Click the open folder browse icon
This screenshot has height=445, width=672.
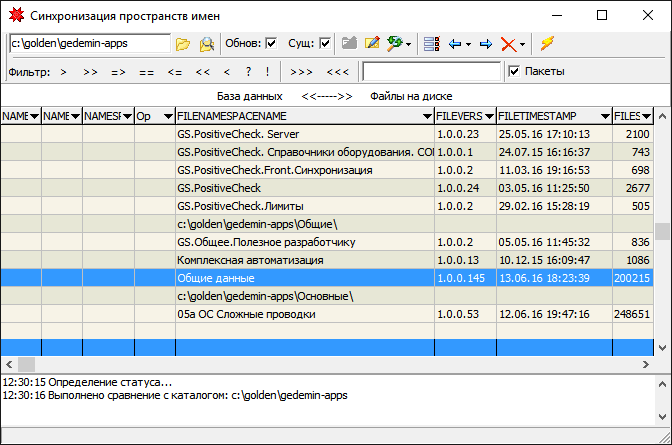pos(182,44)
